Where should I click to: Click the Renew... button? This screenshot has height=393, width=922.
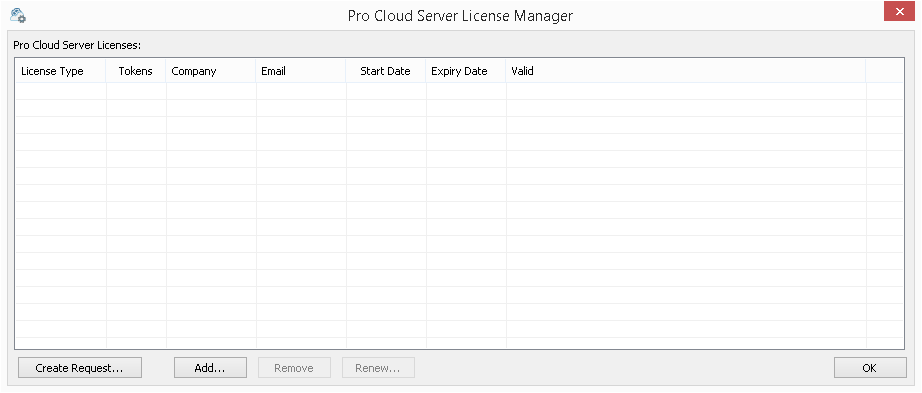coord(378,368)
